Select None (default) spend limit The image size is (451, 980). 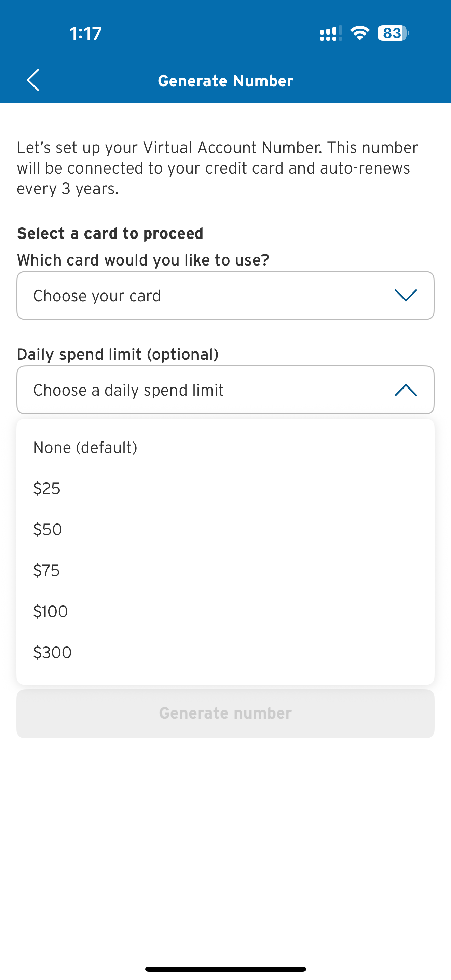(85, 447)
